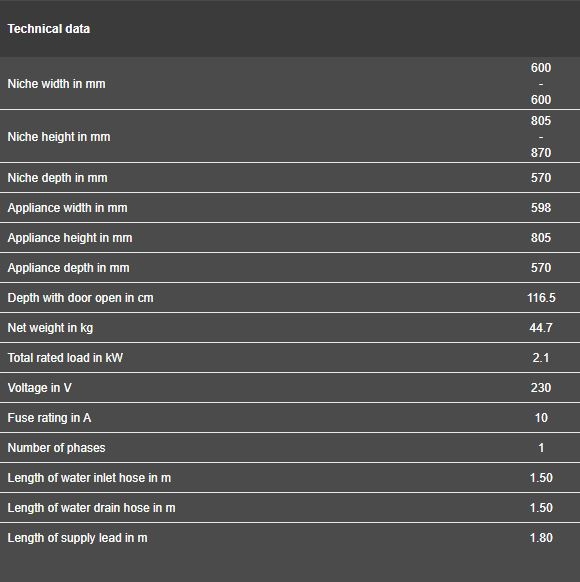Select the Voltage in V label
Screen dimensions: 580x582
pos(40,388)
